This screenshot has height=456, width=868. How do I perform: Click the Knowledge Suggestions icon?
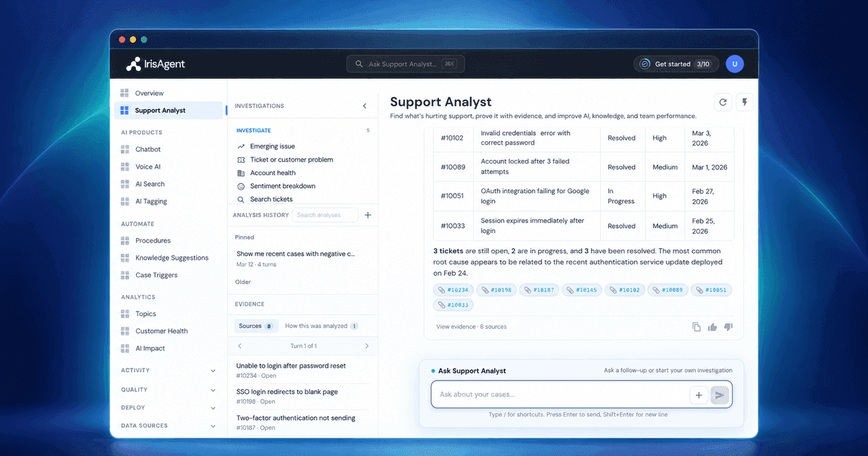(124, 258)
